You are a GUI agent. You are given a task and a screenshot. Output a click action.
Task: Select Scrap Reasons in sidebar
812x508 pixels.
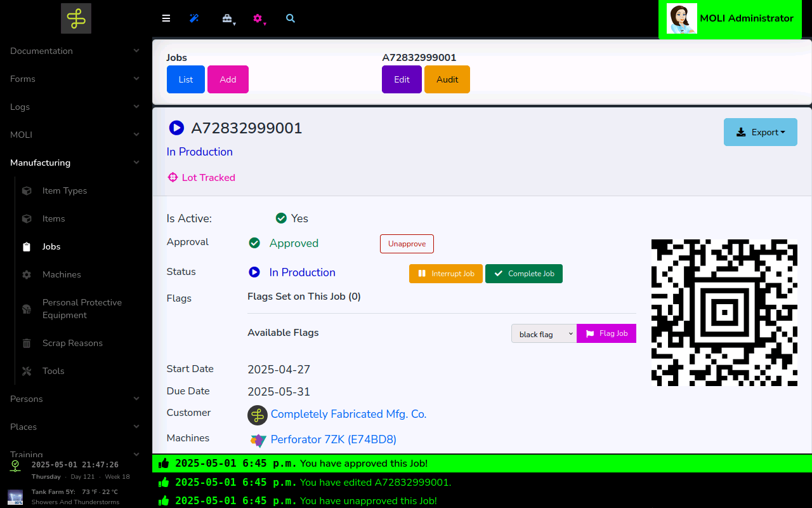tap(72, 343)
